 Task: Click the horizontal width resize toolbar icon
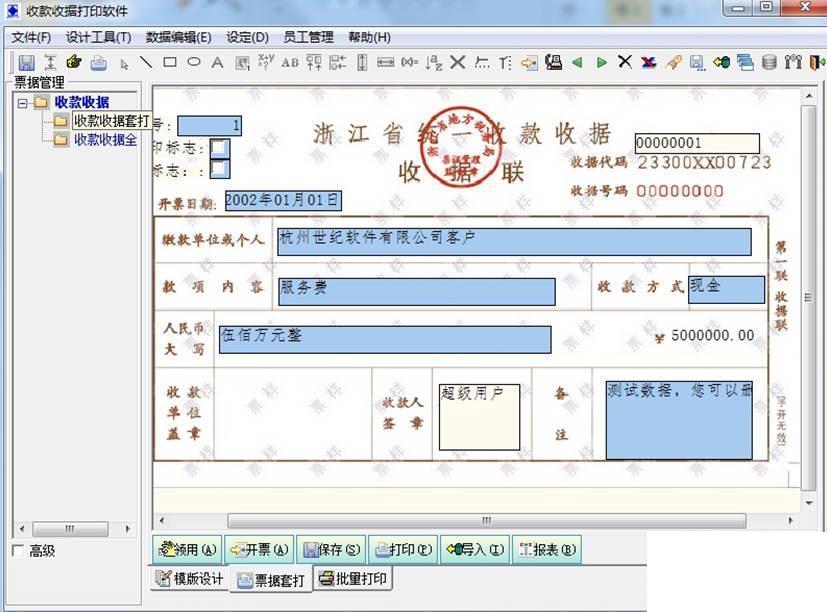coord(386,62)
